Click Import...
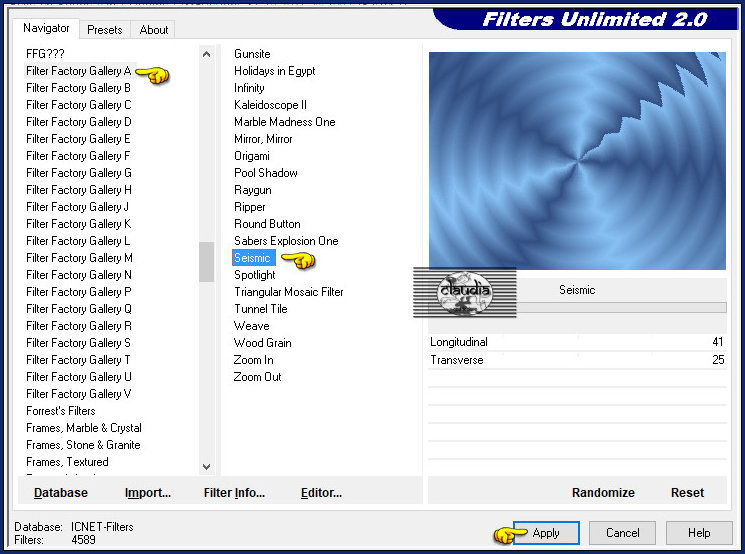This screenshot has width=745, height=554. pos(148,493)
